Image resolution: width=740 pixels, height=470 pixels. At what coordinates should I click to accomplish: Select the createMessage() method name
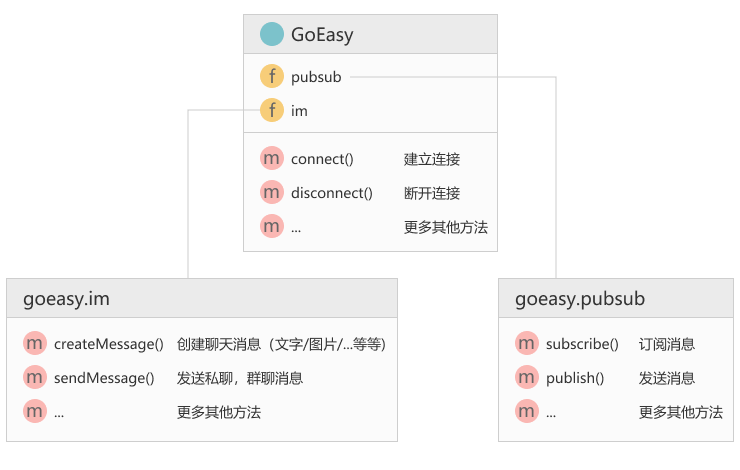(x=109, y=344)
